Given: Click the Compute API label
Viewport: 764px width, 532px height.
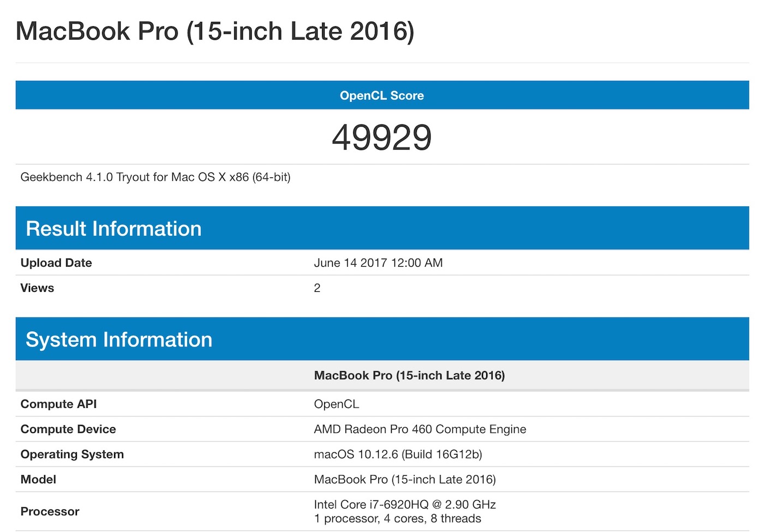Looking at the screenshot, I should [x=58, y=404].
